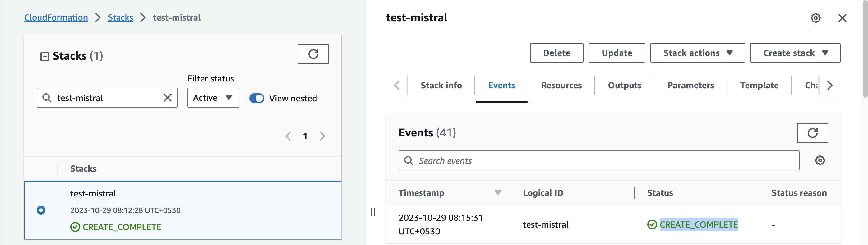Refresh the Stacks list
The image size is (868, 245).
tap(313, 54)
